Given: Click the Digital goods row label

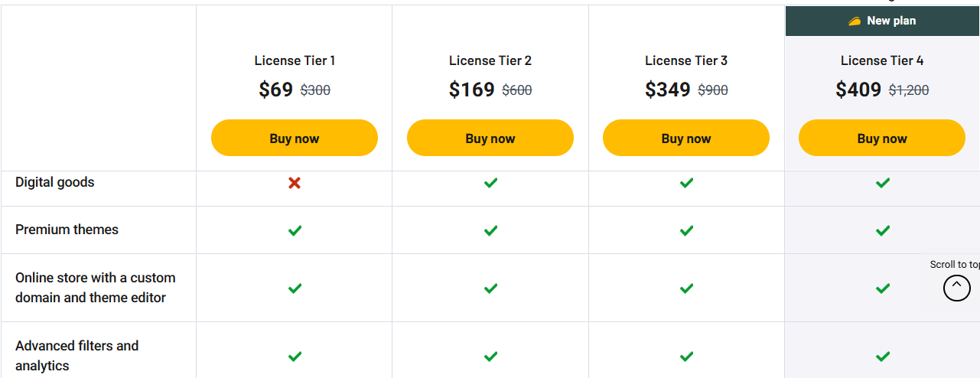Looking at the screenshot, I should (55, 182).
